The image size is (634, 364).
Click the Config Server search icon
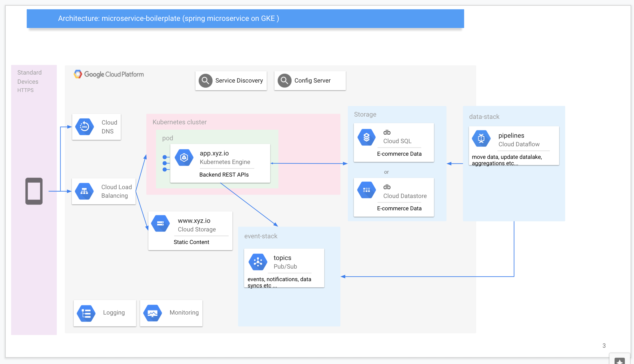click(x=284, y=81)
